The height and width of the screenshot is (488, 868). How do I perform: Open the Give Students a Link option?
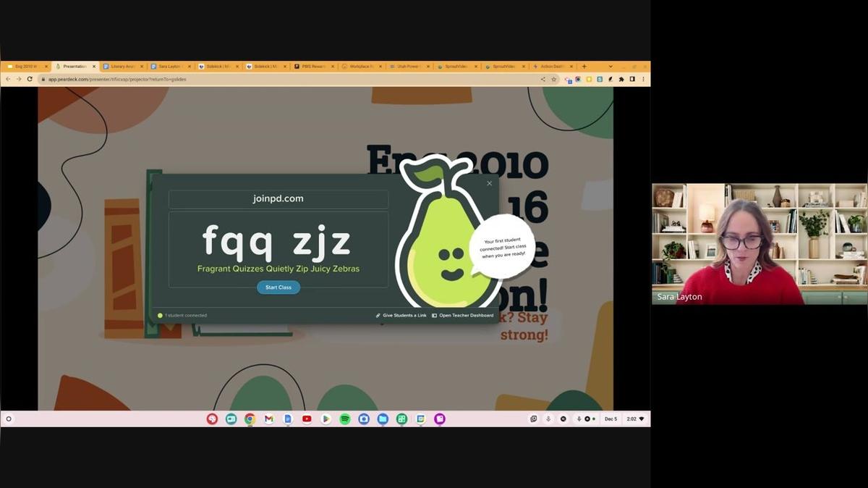pyautogui.click(x=401, y=316)
